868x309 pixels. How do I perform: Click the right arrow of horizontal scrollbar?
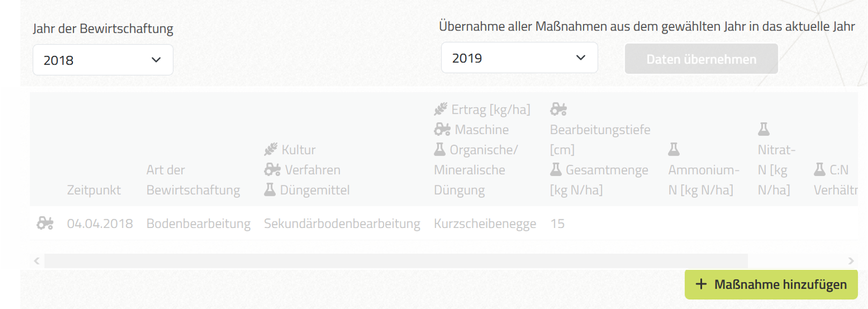coord(851,261)
